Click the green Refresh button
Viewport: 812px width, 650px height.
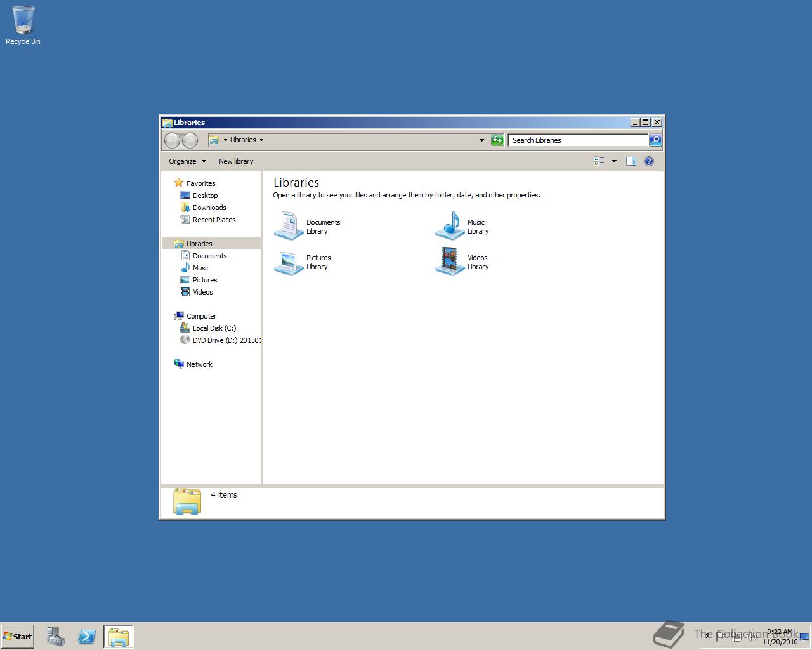point(497,140)
